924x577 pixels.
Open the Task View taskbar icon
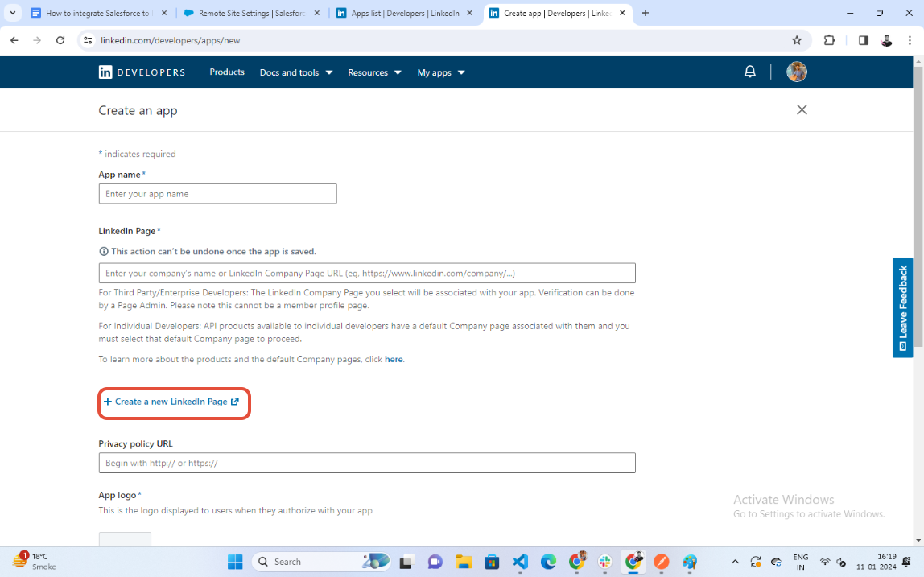click(406, 562)
